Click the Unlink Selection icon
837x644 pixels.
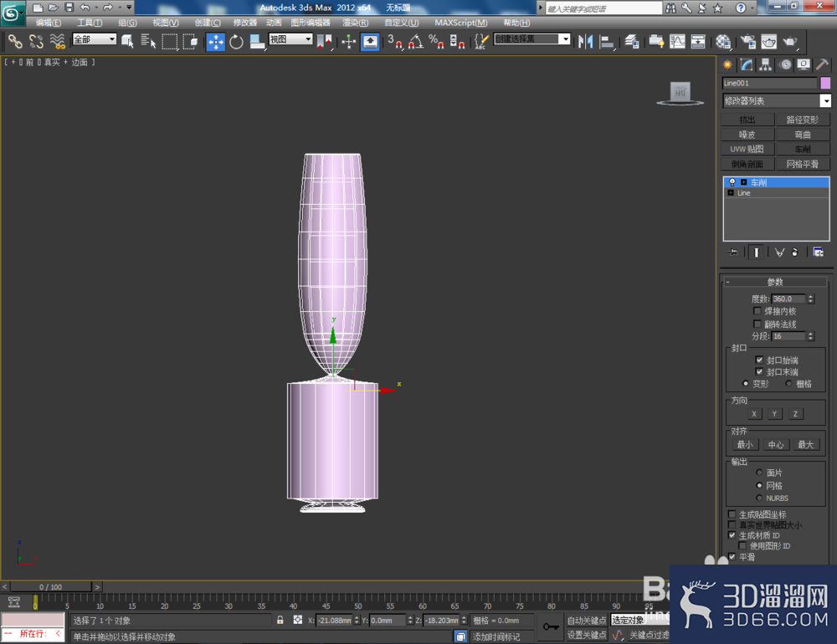36,41
